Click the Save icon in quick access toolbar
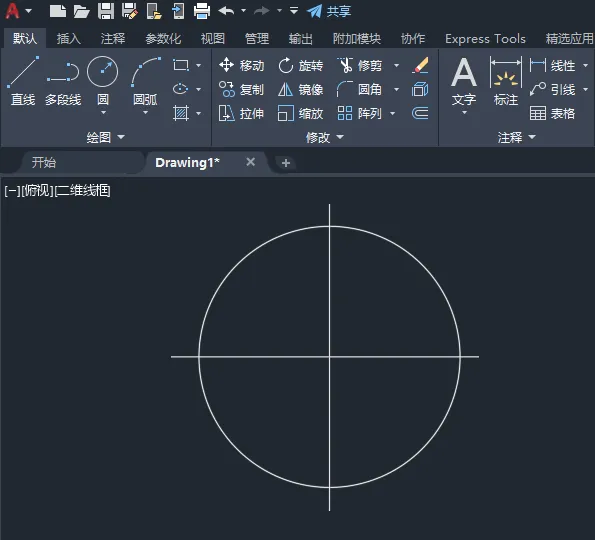 pos(106,11)
